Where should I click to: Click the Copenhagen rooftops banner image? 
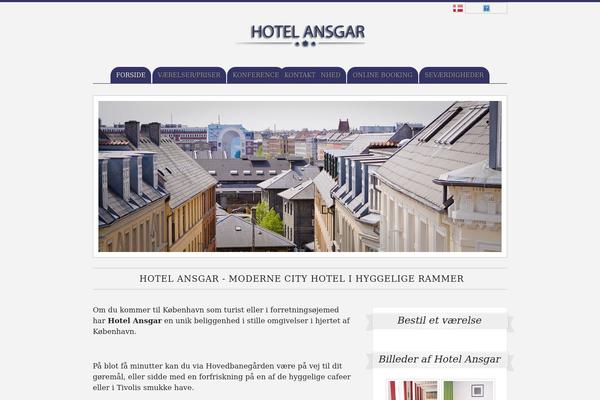coord(300,176)
